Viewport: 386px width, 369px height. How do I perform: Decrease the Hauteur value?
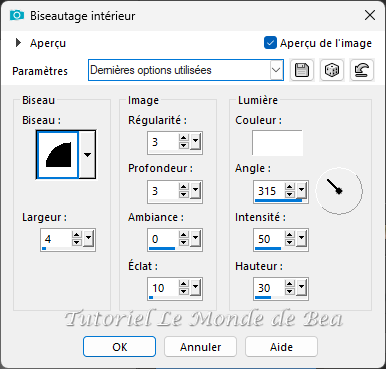(x=290, y=292)
